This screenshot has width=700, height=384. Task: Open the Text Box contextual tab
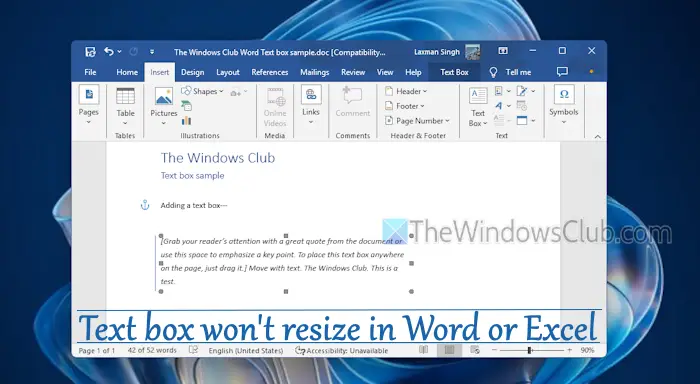454,72
